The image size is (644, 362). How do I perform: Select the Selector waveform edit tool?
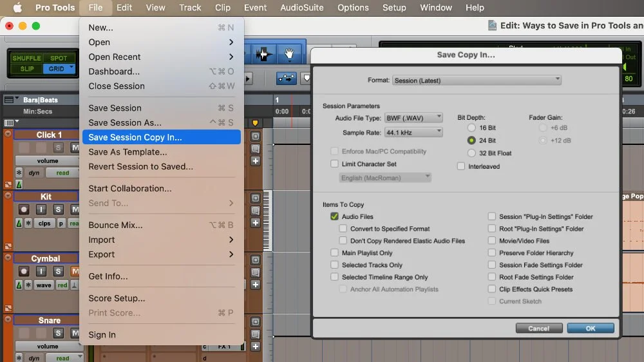click(x=263, y=53)
